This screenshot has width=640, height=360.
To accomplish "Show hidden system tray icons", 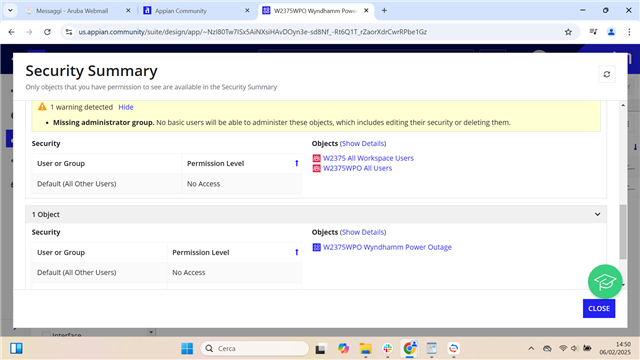I will click(x=531, y=348).
